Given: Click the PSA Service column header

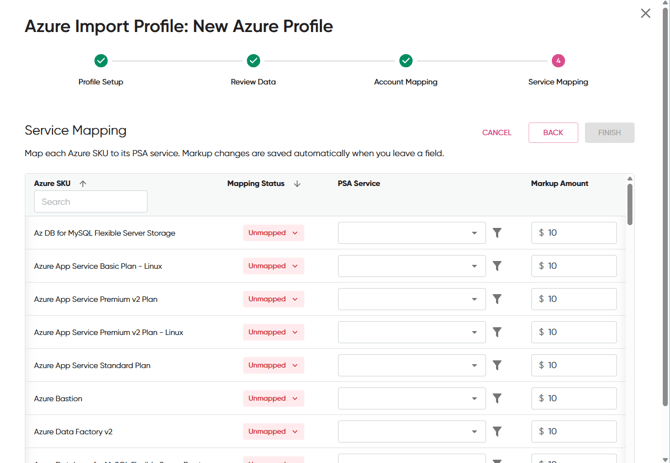Looking at the screenshot, I should pos(359,184).
